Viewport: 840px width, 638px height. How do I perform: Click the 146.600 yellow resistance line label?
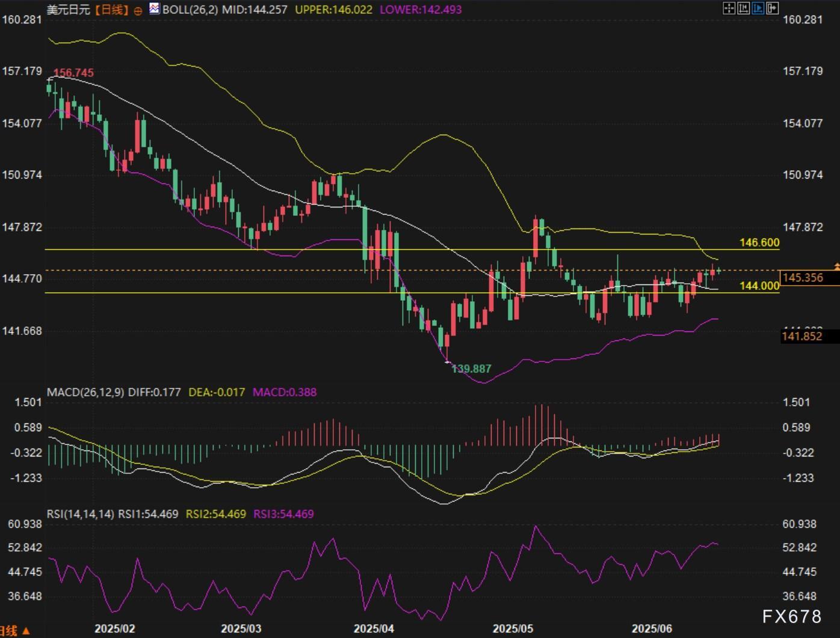(759, 243)
